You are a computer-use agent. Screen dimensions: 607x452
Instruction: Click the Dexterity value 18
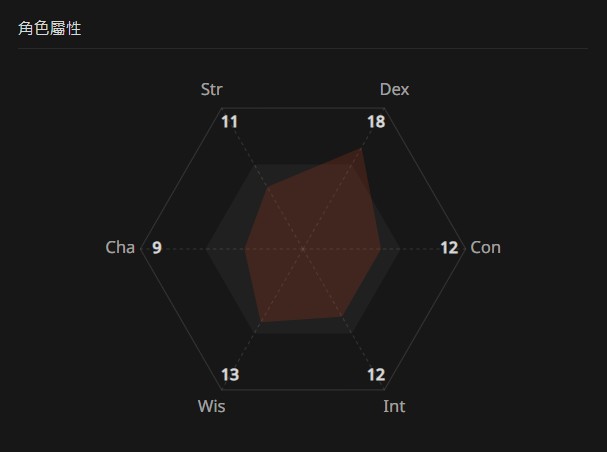(x=376, y=122)
